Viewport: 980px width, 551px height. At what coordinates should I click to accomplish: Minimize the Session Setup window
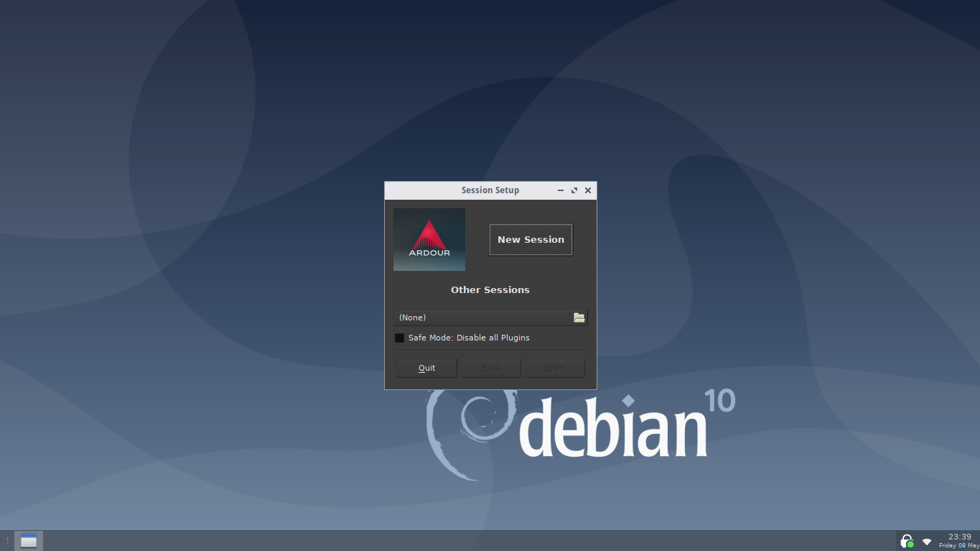pyautogui.click(x=561, y=190)
